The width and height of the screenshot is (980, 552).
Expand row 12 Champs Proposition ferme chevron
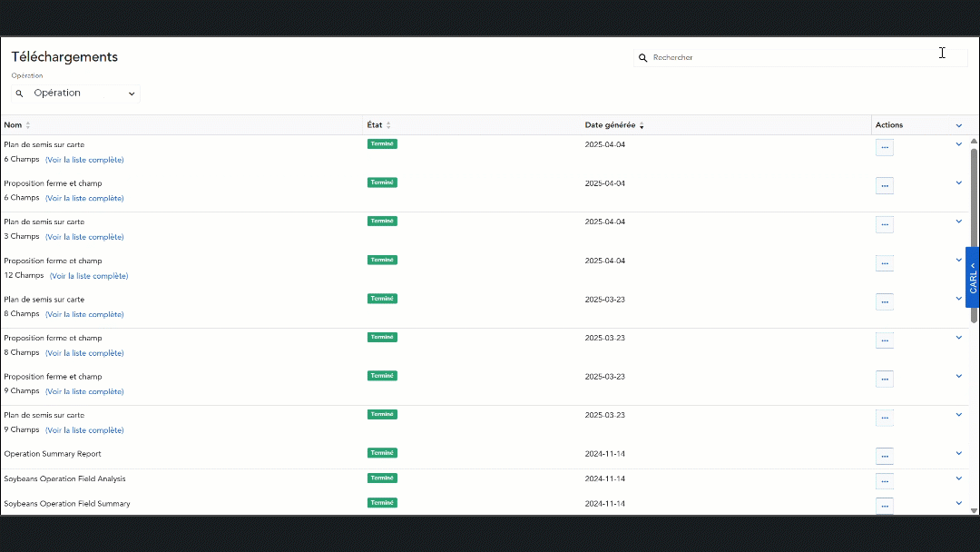click(x=959, y=260)
